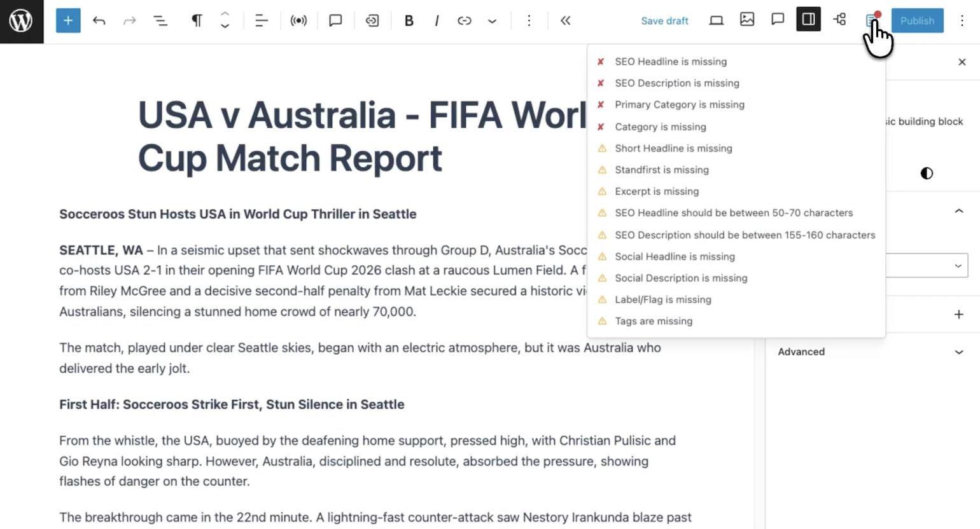Open the align text icon
The height and width of the screenshot is (529, 980).
click(261, 21)
